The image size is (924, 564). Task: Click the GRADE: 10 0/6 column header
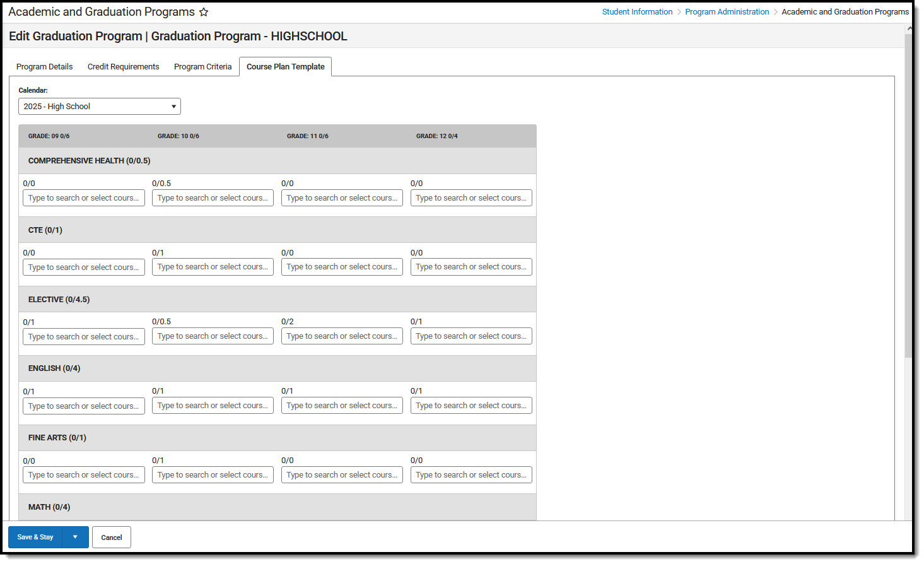point(178,136)
